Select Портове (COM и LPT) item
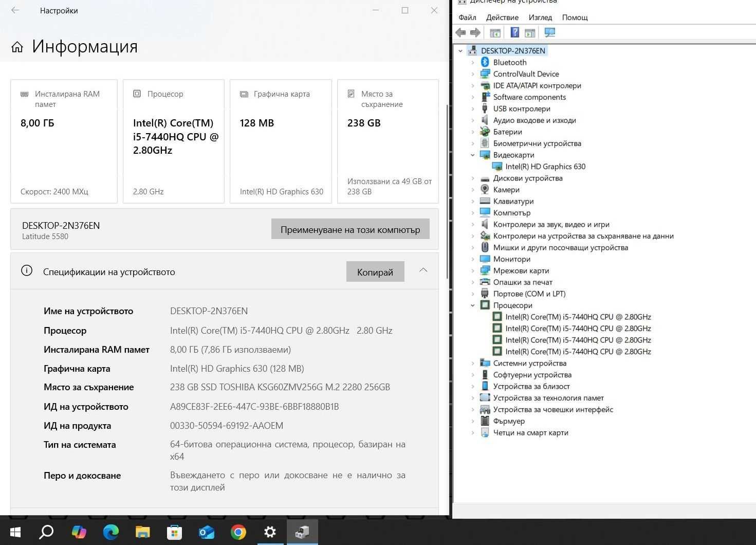756x545 pixels. 529,294
